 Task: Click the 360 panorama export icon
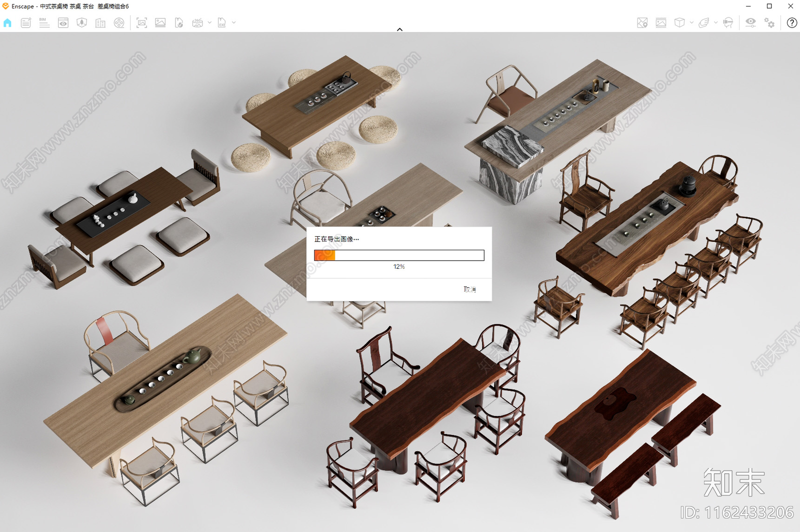click(198, 23)
